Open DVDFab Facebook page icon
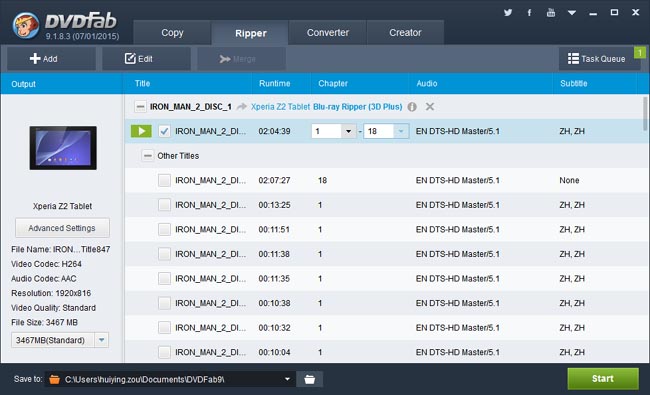 point(529,12)
